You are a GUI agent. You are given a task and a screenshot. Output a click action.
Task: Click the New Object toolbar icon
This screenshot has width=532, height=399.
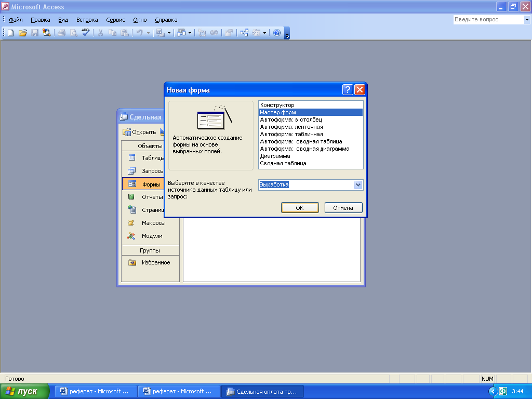(256, 33)
